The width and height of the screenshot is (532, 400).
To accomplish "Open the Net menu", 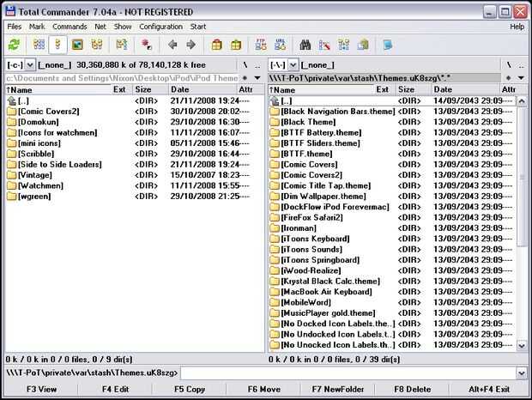I will tap(100, 27).
